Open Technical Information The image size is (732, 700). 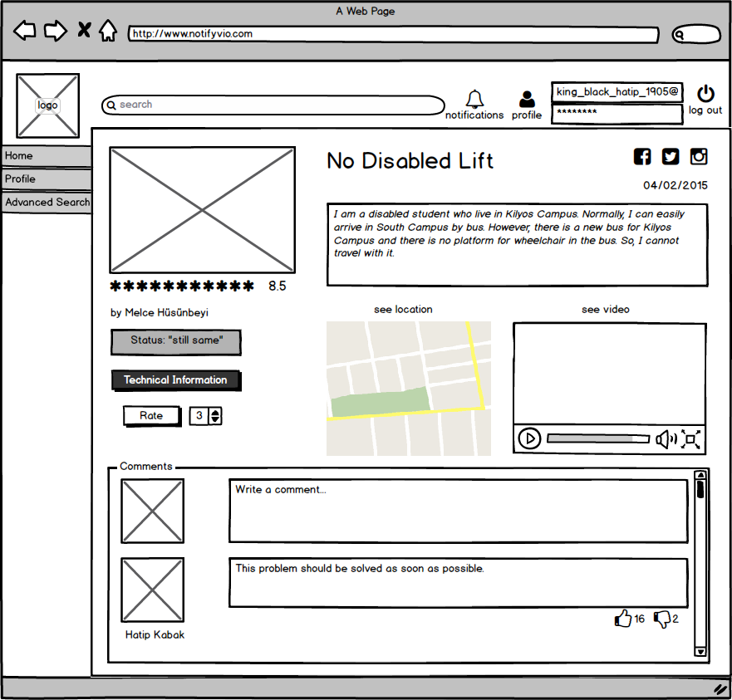point(176,380)
